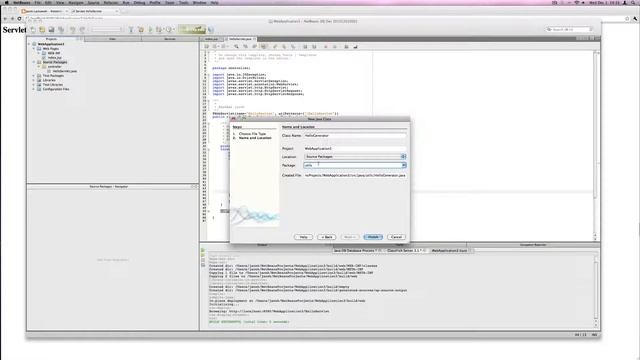The image size is (640, 360).
Task: Click the green rerun icon in Output panel
Action: pos(203,250)
